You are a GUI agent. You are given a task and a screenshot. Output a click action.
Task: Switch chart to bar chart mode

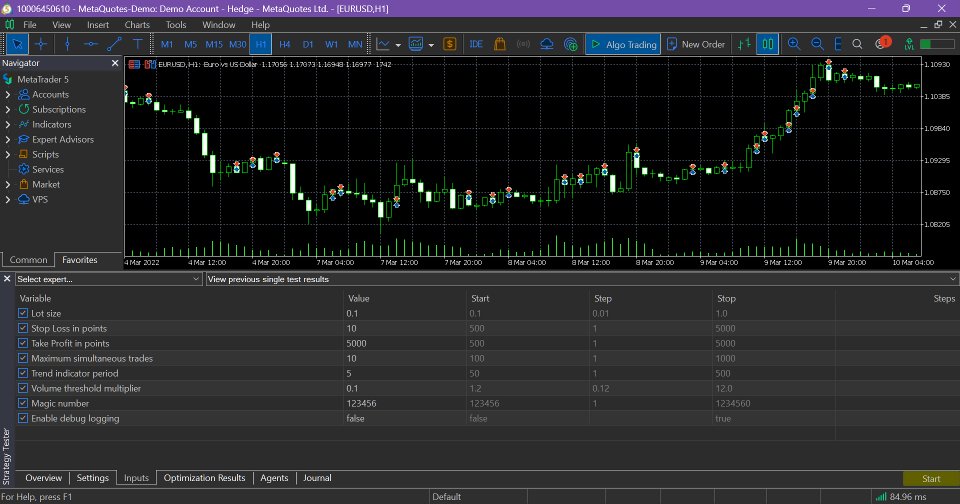744,44
